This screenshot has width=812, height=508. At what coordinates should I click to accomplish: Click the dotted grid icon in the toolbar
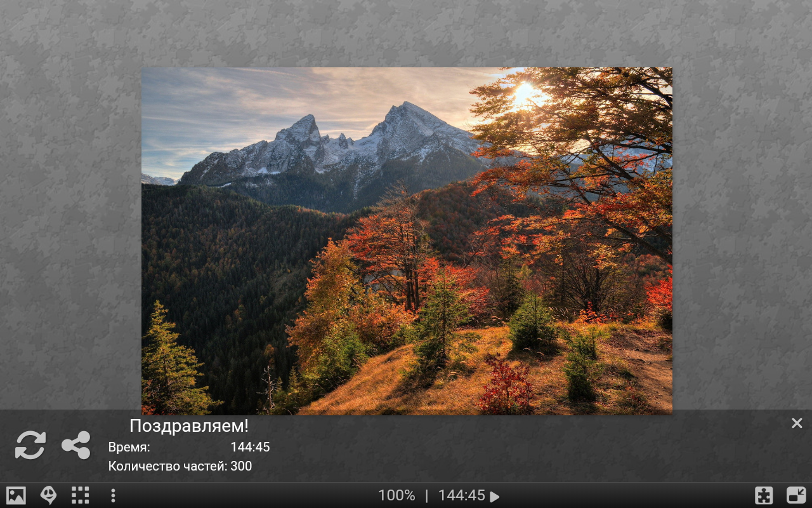pyautogui.click(x=81, y=495)
